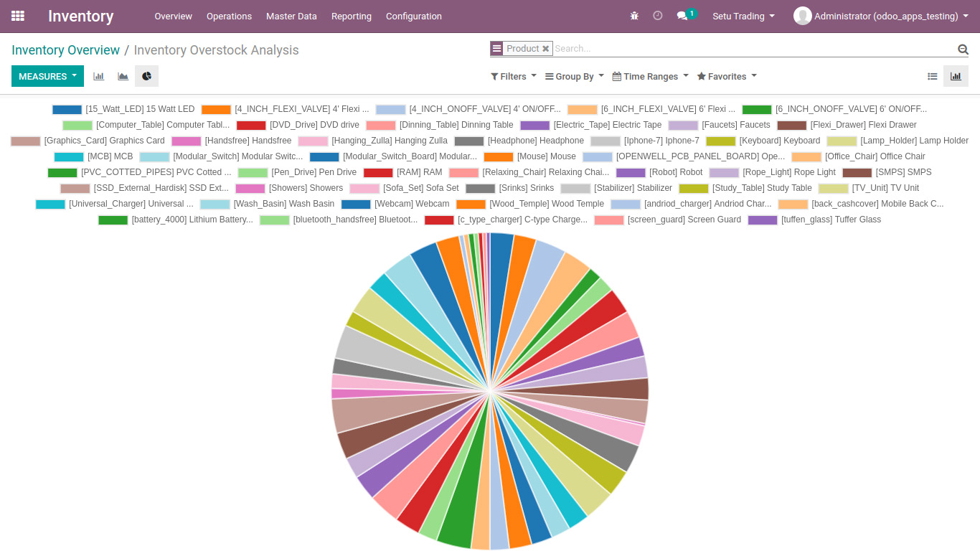Open the Setu Trading company switcher
980x551 pixels.
pos(743,16)
